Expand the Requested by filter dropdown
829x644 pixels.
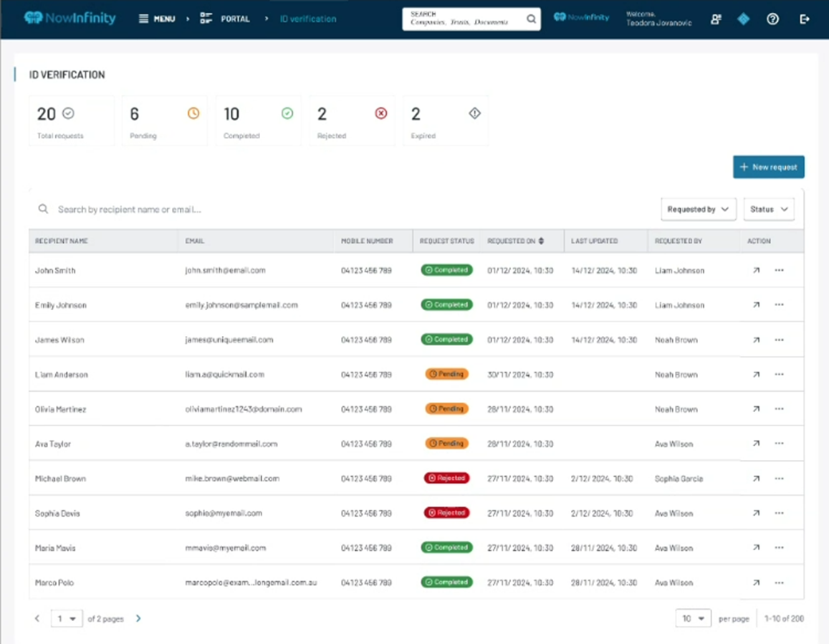tap(698, 209)
